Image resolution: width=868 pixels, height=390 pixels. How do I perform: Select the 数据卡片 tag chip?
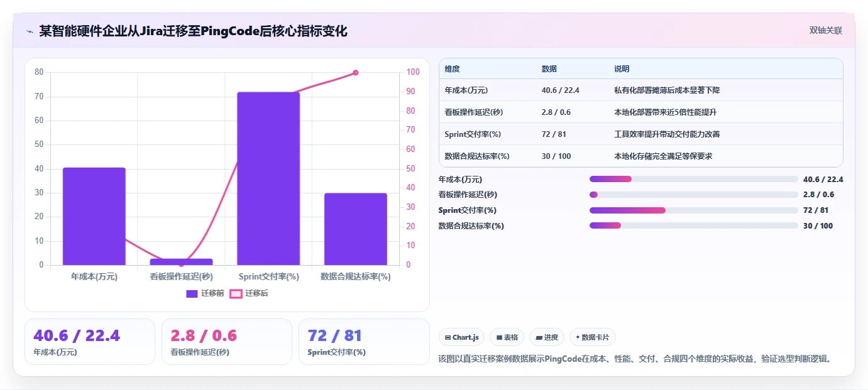coord(593,337)
